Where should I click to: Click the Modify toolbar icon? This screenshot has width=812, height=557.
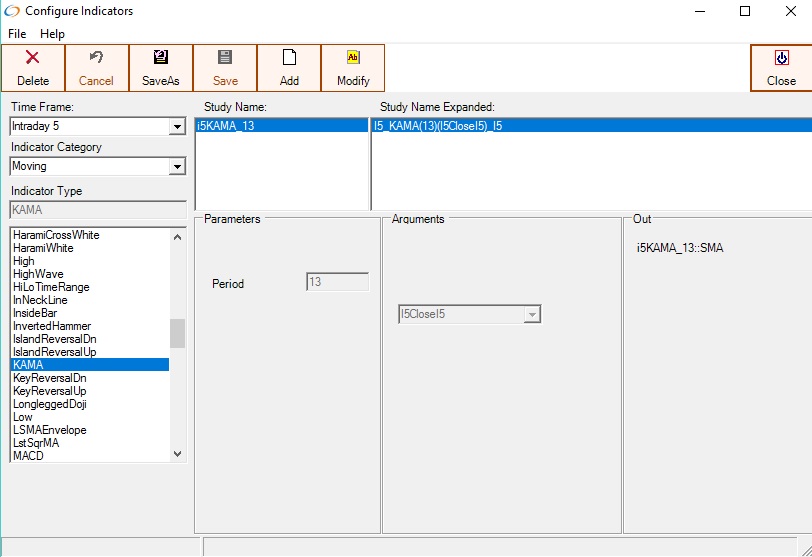tap(353, 58)
